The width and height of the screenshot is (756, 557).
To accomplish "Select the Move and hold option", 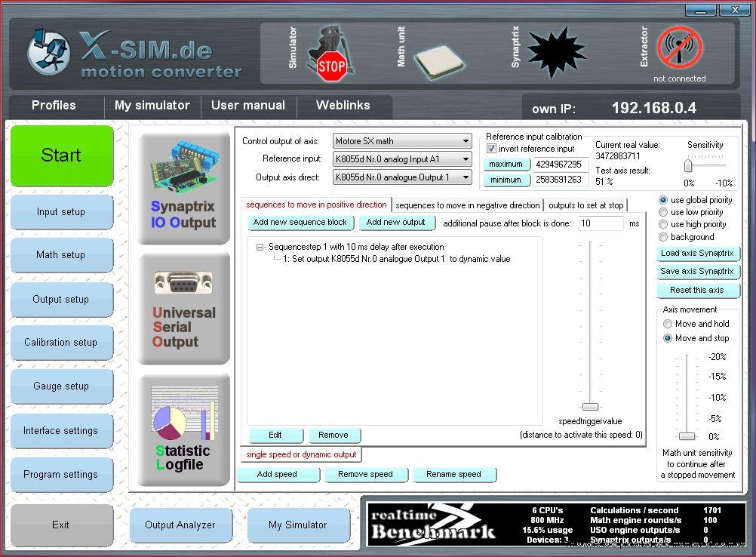I will click(x=668, y=324).
